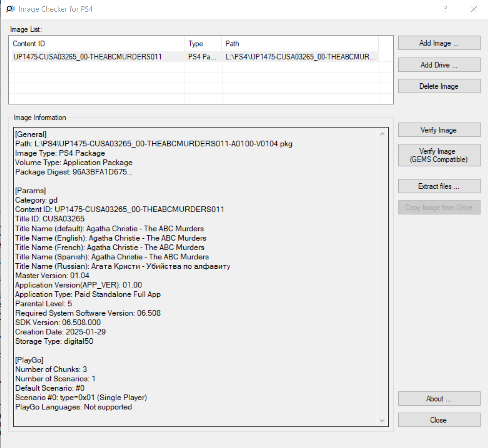Click the About button

439,399
